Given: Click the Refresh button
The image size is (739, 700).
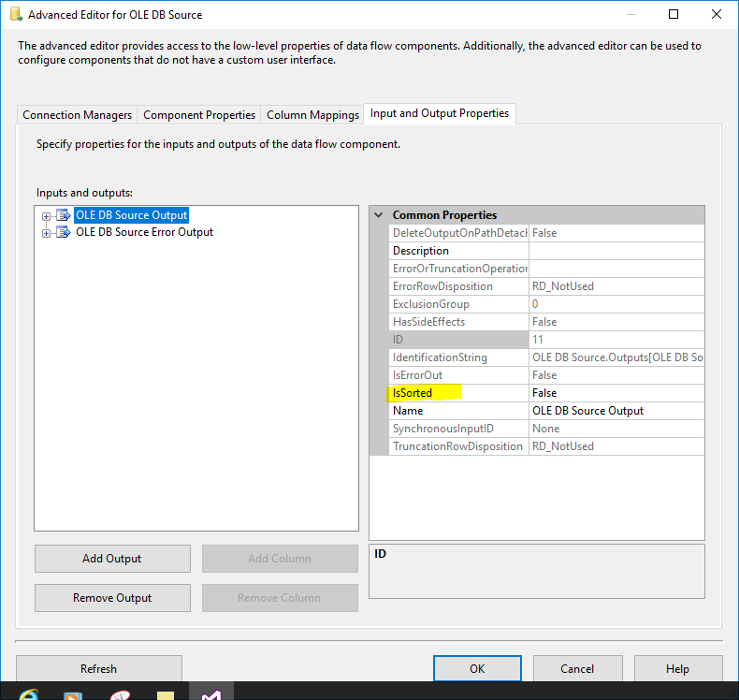Looking at the screenshot, I should (x=98, y=668).
